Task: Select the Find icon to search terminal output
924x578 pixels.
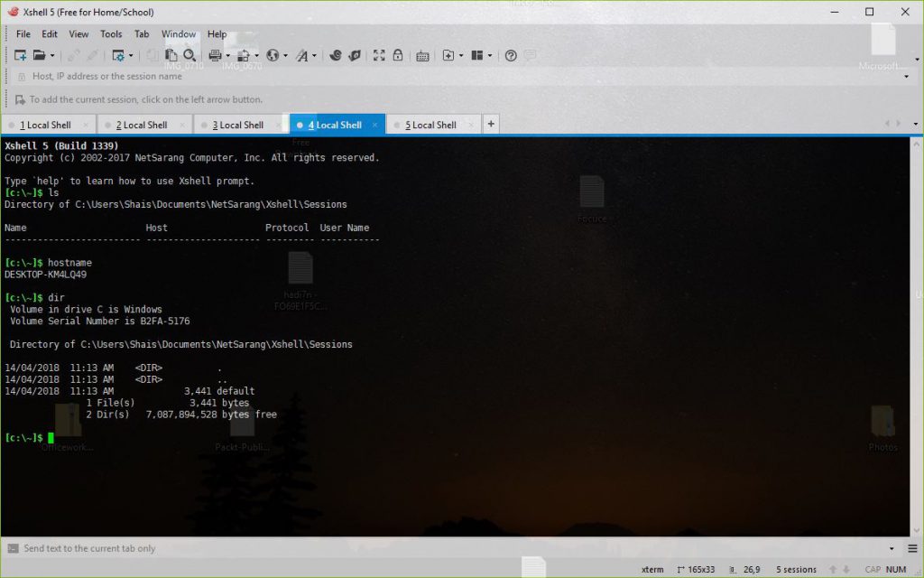Action: [189, 55]
